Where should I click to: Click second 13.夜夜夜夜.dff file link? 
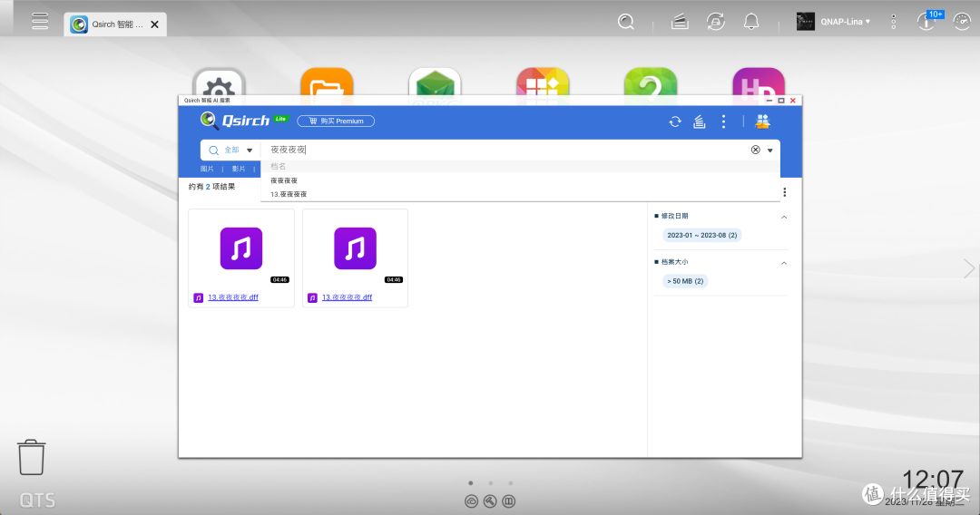347,297
